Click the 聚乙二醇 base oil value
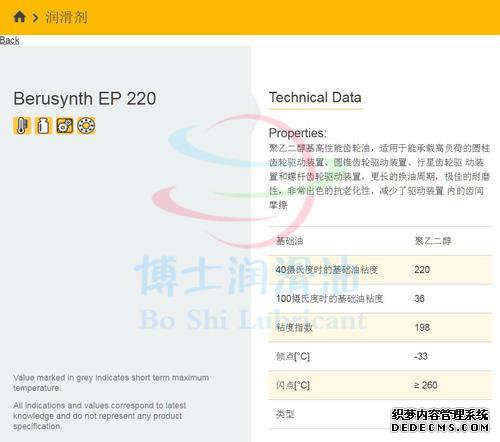500x442 pixels. point(433,241)
